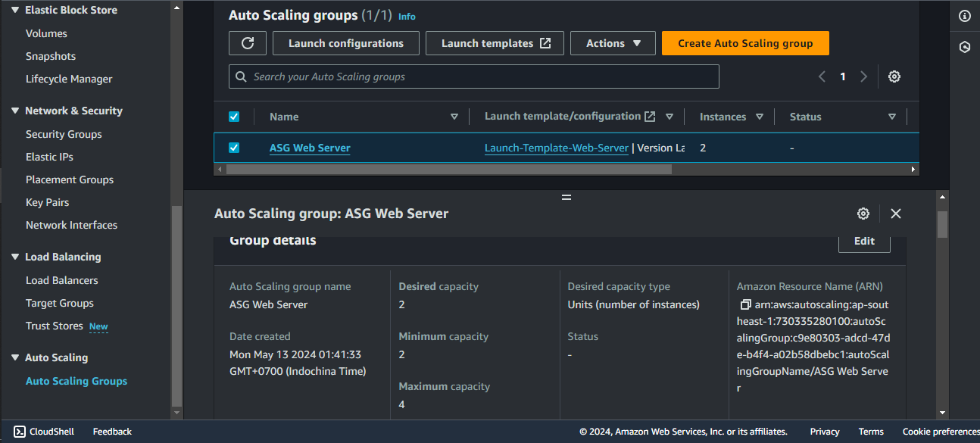The image size is (980, 443).
Task: Uncheck the ASG Web Server row checkbox
Action: (x=234, y=148)
